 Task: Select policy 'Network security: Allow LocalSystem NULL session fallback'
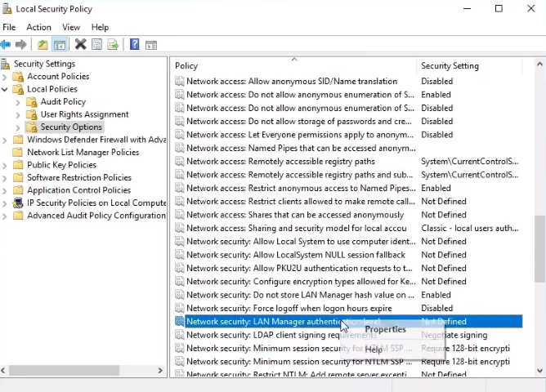point(296,255)
